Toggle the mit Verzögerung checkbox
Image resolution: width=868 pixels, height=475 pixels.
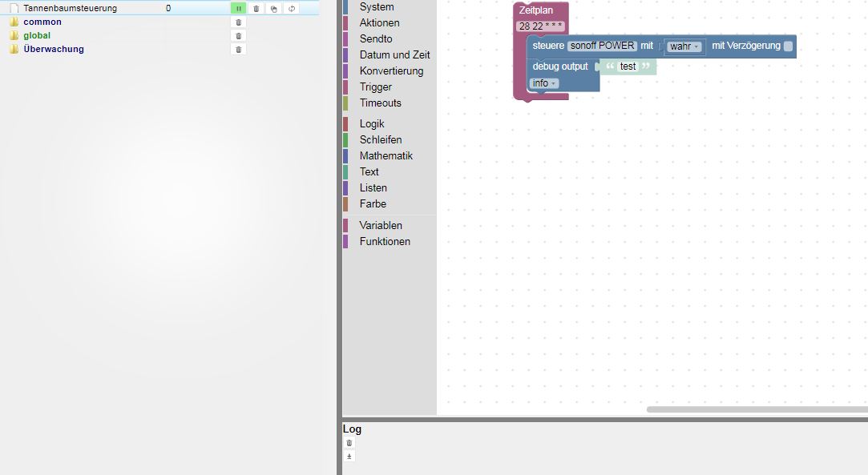[x=789, y=46]
